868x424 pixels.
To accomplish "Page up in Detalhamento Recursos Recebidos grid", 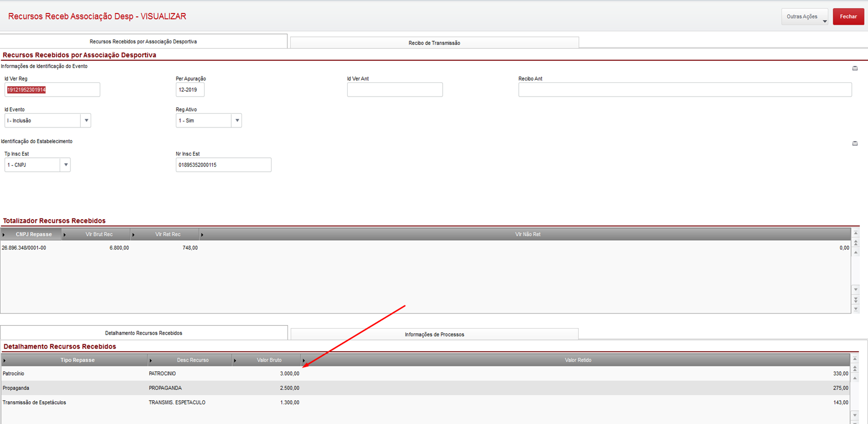I will pyautogui.click(x=854, y=369).
